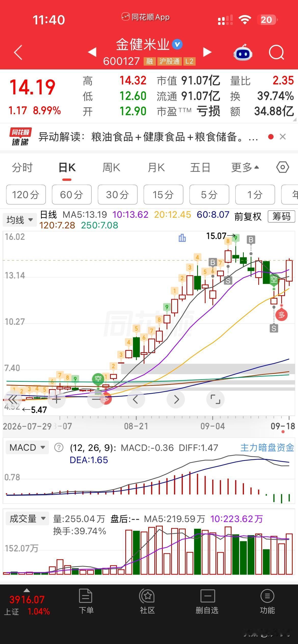Select the 5分 period button
The width and height of the screenshot is (298, 644).
(x=209, y=195)
